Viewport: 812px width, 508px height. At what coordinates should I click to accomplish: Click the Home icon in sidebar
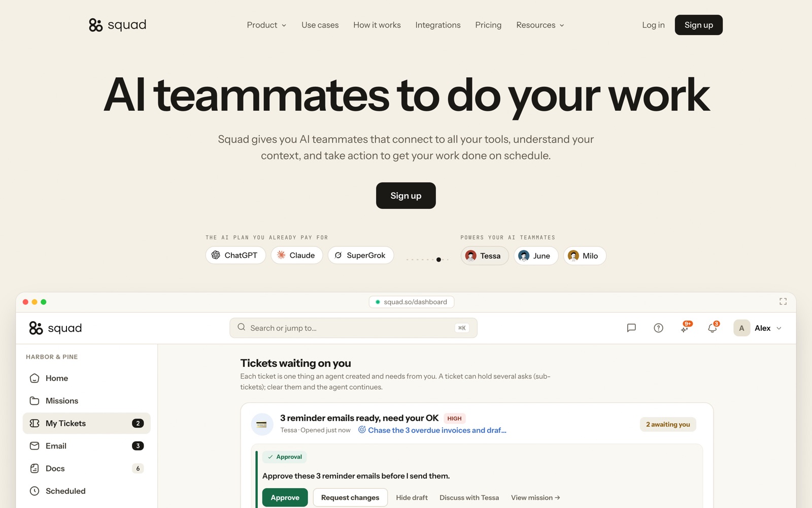point(35,378)
